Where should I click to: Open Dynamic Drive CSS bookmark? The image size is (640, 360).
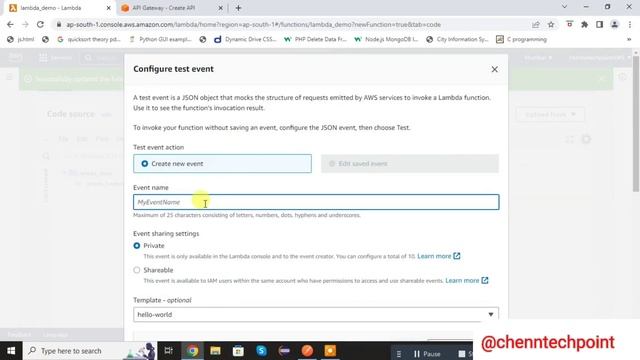(x=245, y=40)
